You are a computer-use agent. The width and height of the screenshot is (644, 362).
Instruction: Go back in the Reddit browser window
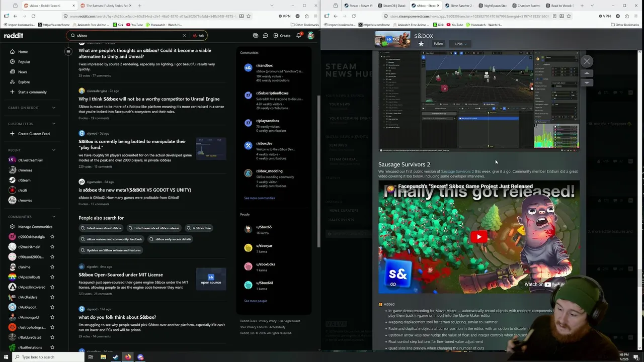pos(15,16)
